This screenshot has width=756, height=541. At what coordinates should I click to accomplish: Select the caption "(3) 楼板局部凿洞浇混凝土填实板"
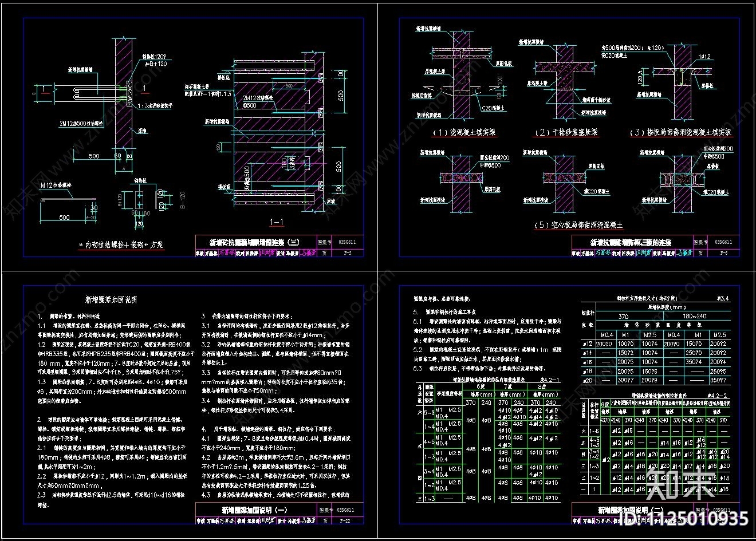[x=682, y=132]
